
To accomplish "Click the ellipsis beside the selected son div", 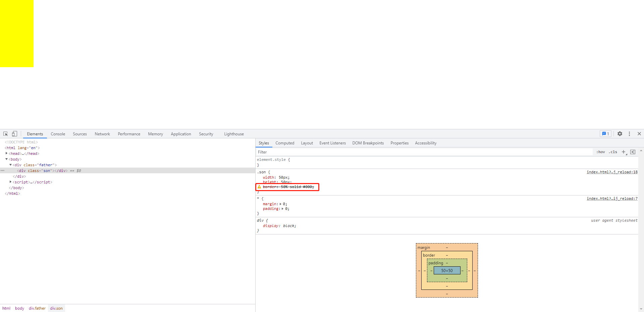I will [x=2, y=171].
